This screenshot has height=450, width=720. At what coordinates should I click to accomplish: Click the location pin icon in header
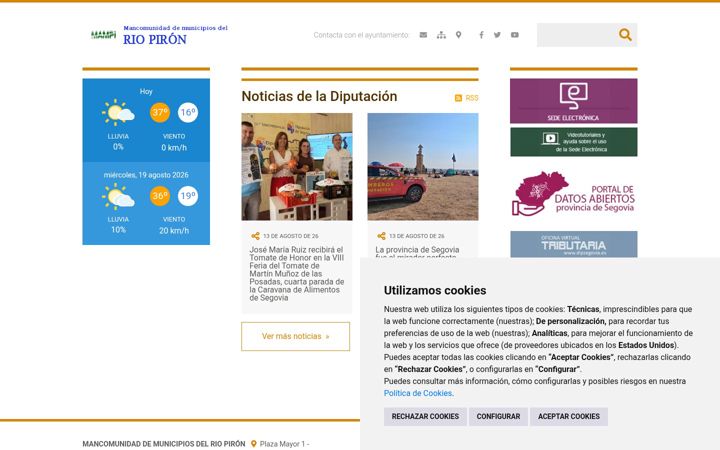click(x=458, y=35)
